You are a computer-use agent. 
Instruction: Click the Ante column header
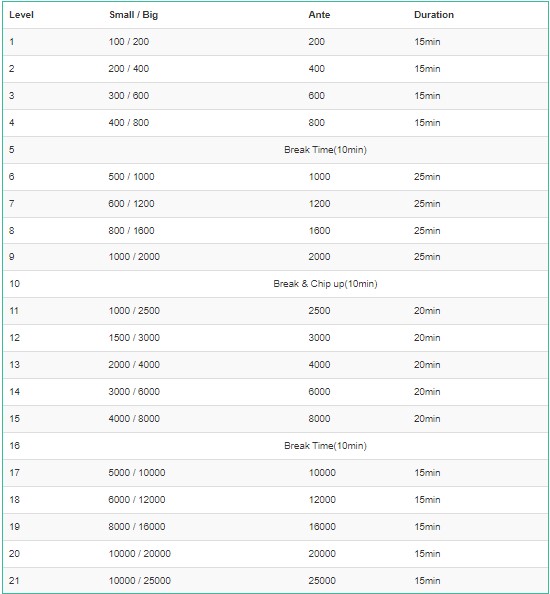(319, 15)
